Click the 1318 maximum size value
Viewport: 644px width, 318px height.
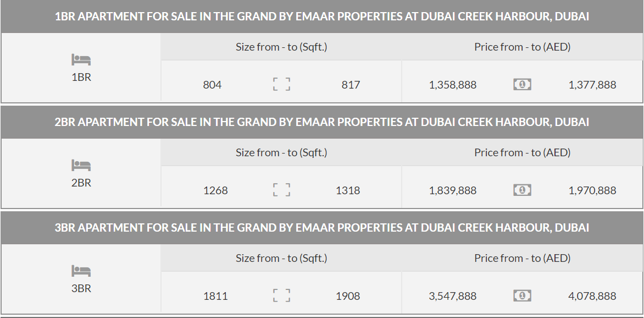(348, 190)
